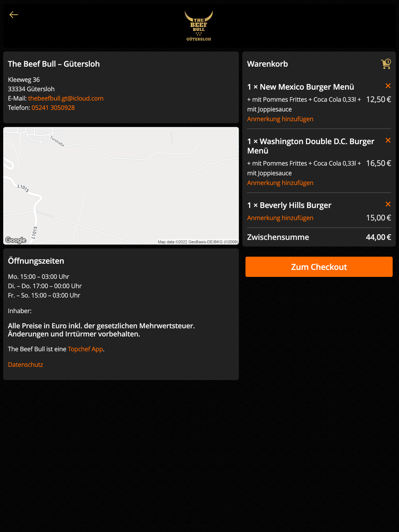Click the Google logo on map

click(16, 240)
